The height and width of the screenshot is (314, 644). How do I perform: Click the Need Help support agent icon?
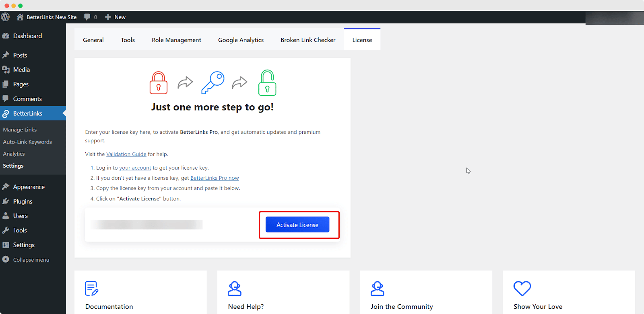(235, 288)
